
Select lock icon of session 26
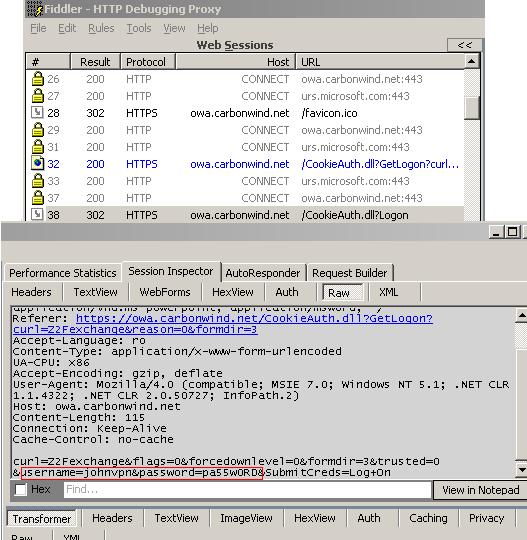click(38, 79)
